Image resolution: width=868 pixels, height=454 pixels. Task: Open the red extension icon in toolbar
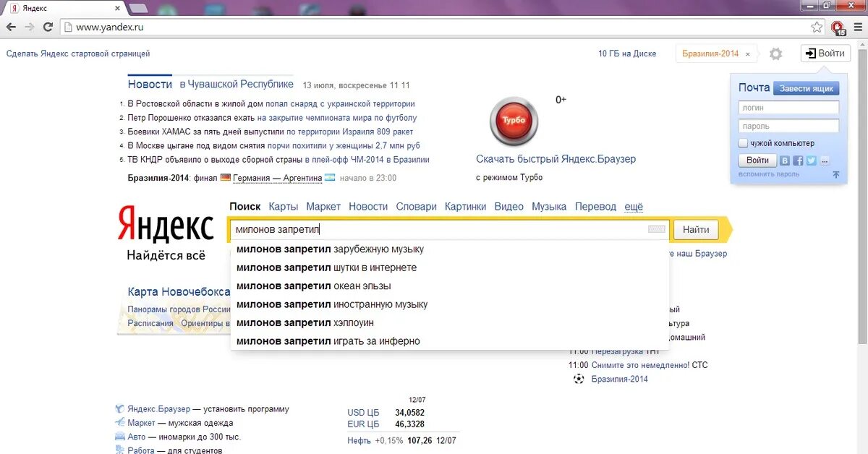coord(838,27)
